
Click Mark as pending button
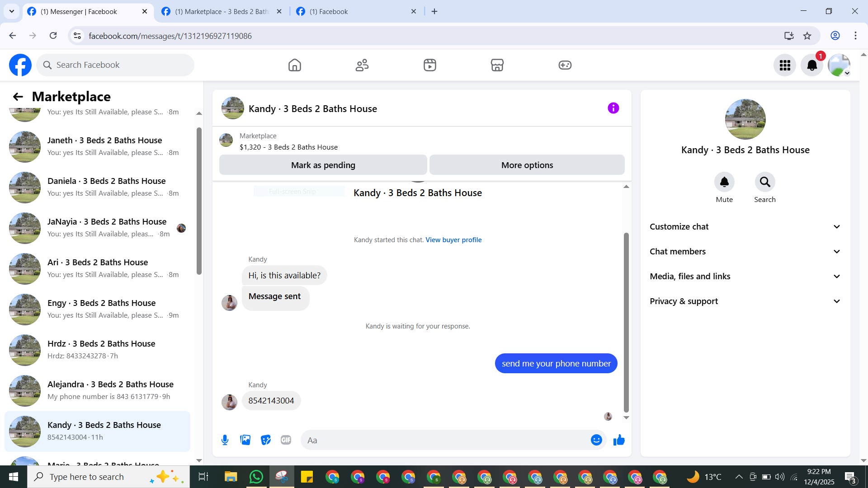(x=323, y=165)
